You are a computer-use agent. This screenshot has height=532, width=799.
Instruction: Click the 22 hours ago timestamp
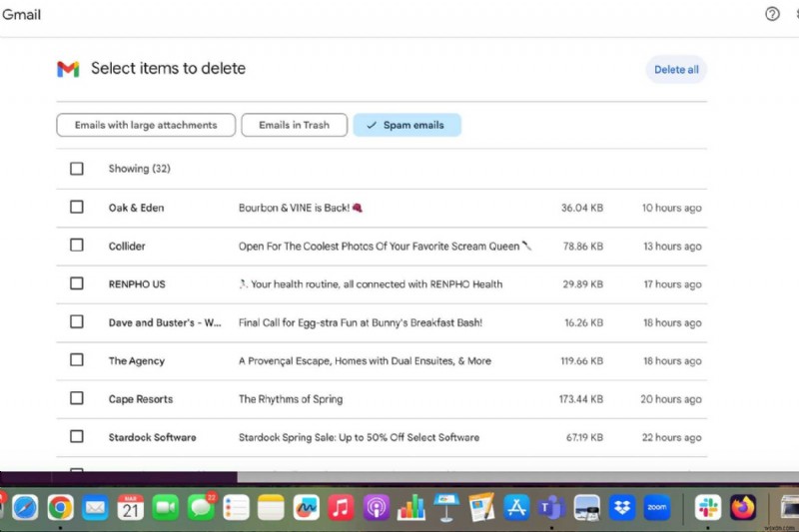coord(671,437)
